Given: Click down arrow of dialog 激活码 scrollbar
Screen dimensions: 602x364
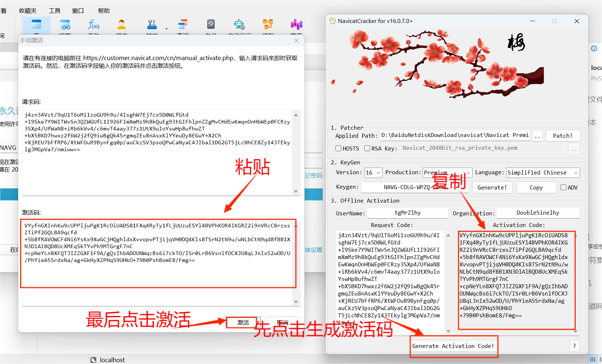Looking at the screenshot, I should [296, 302].
